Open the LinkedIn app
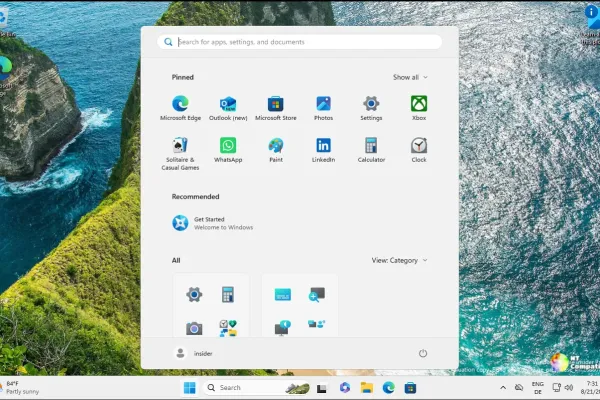 click(323, 150)
